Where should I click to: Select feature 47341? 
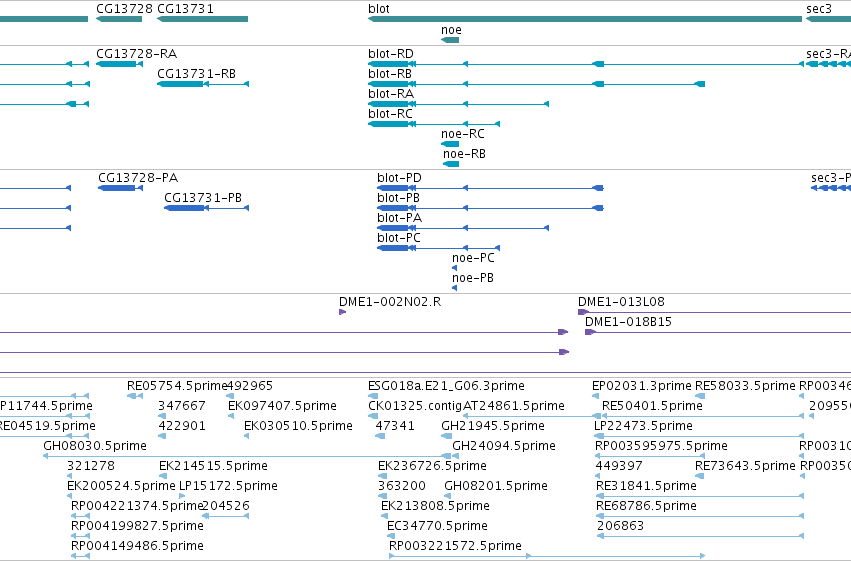381,436
